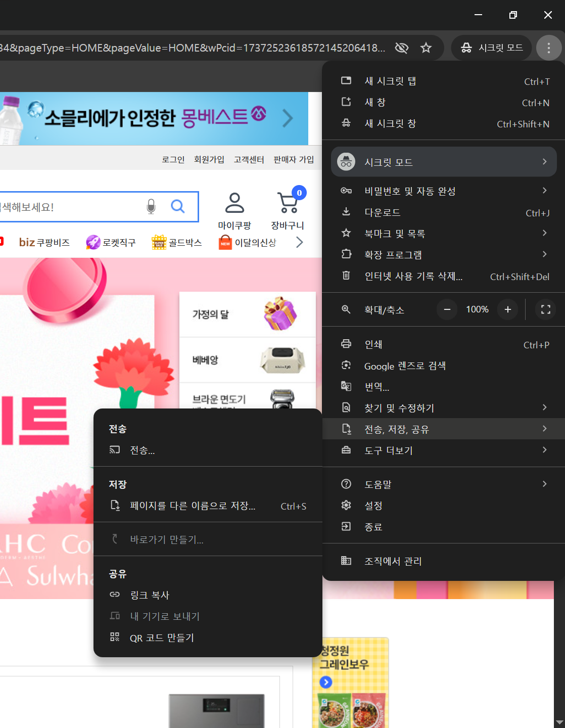Click 로켓직구 shortcut with rocket icon
The width and height of the screenshot is (565, 728).
(x=111, y=242)
